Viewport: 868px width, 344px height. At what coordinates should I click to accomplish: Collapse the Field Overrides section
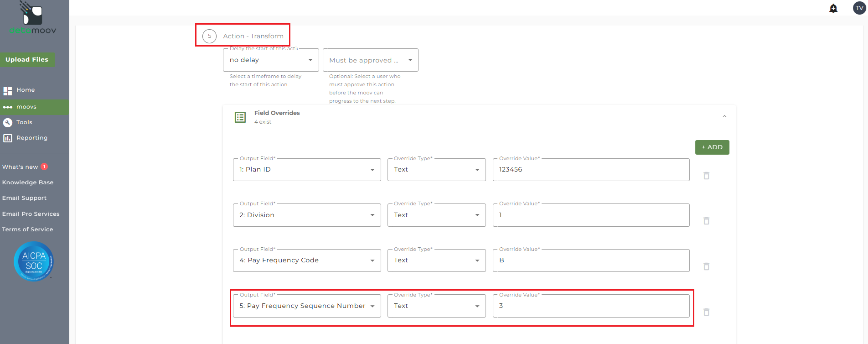coord(724,116)
